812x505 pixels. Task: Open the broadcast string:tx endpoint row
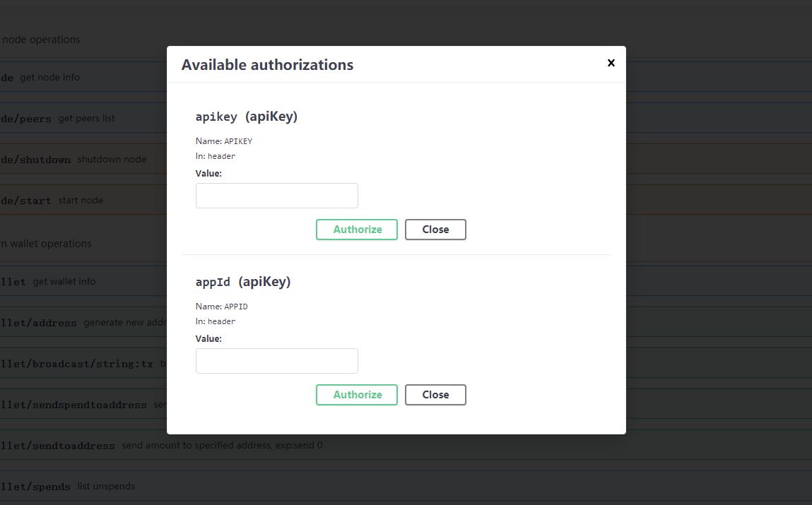[x=406, y=363]
